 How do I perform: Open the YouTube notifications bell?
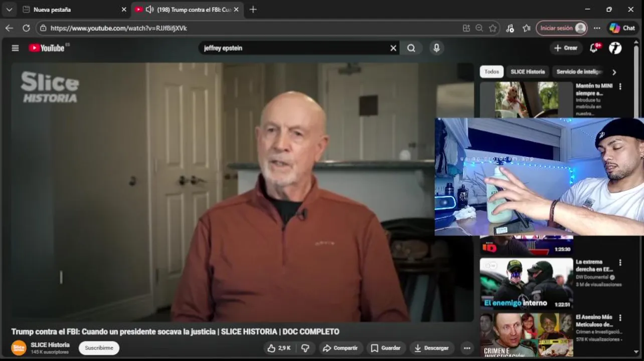[594, 48]
